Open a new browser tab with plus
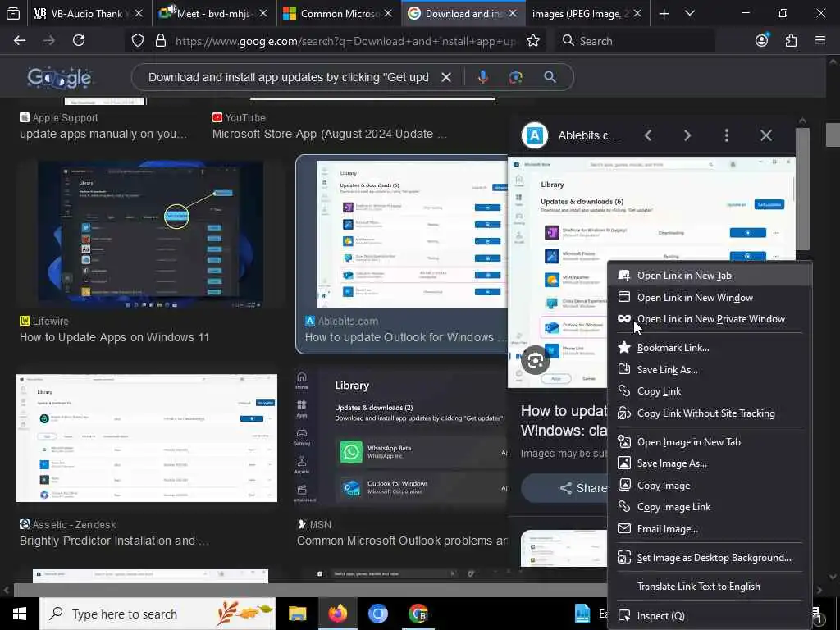The image size is (840, 630). [x=664, y=14]
